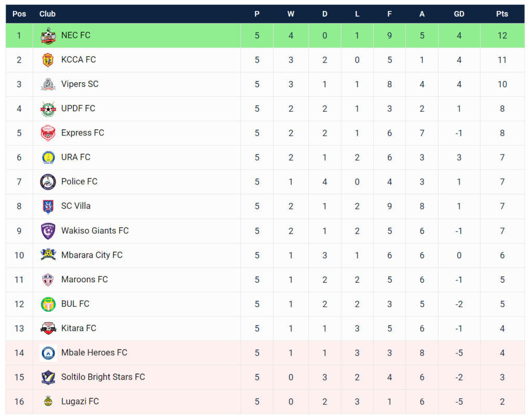
Task: Open the Mbarara City FC team link
Action: click(x=91, y=255)
